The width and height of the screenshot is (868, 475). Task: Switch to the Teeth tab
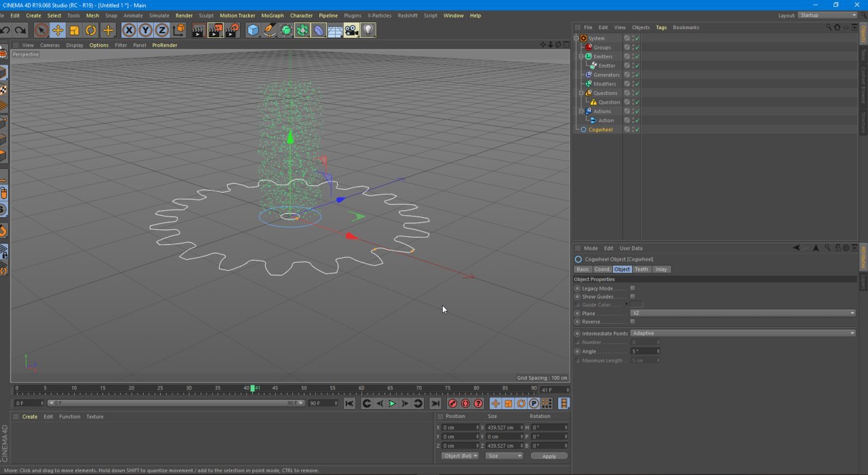[x=642, y=269]
